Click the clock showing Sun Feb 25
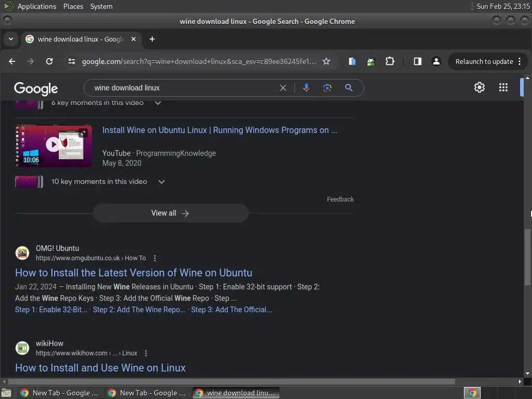The height and width of the screenshot is (399, 532). [x=503, y=6]
